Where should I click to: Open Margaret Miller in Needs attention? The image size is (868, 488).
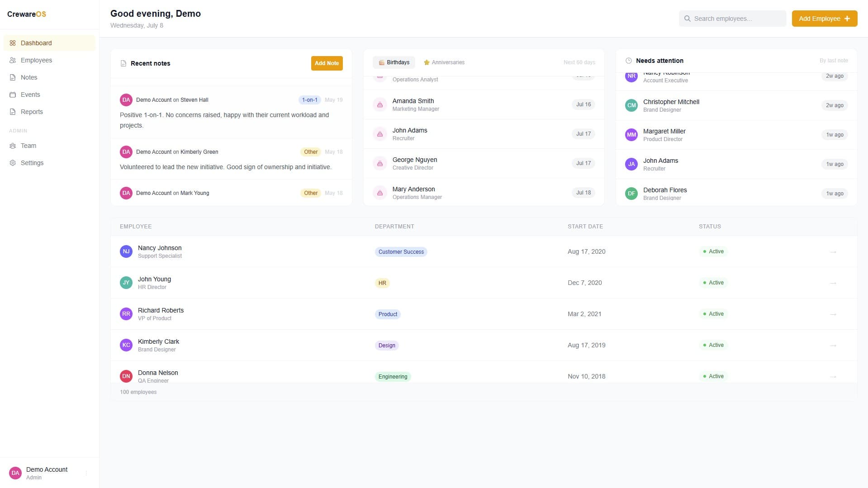pyautogui.click(x=736, y=135)
